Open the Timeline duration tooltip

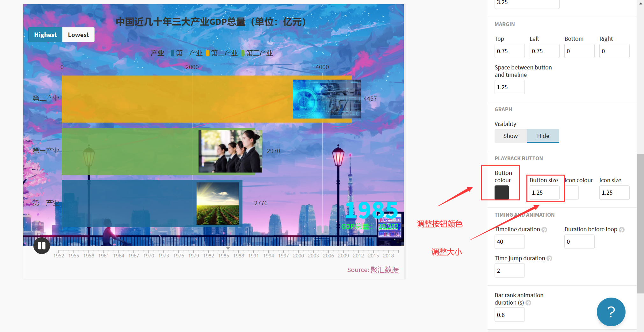point(545,229)
